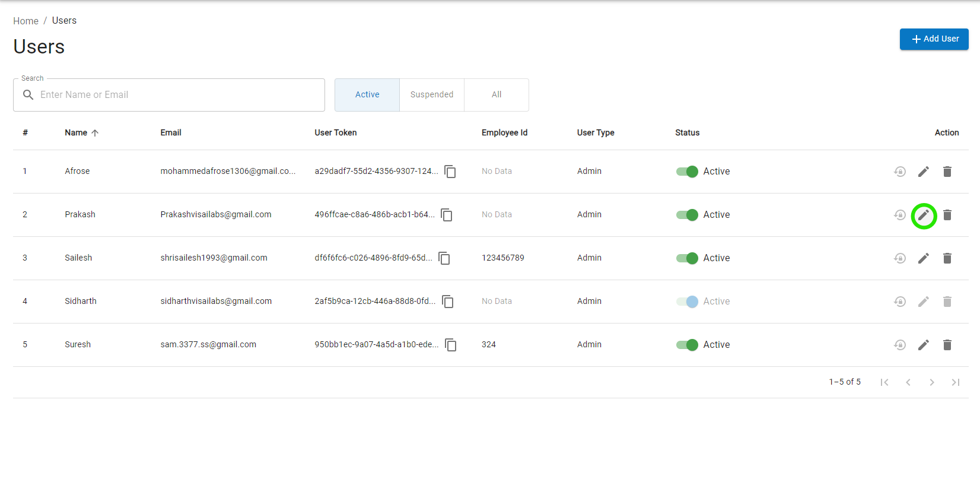Switch to All users filter
The image size is (980, 485).
tap(497, 95)
